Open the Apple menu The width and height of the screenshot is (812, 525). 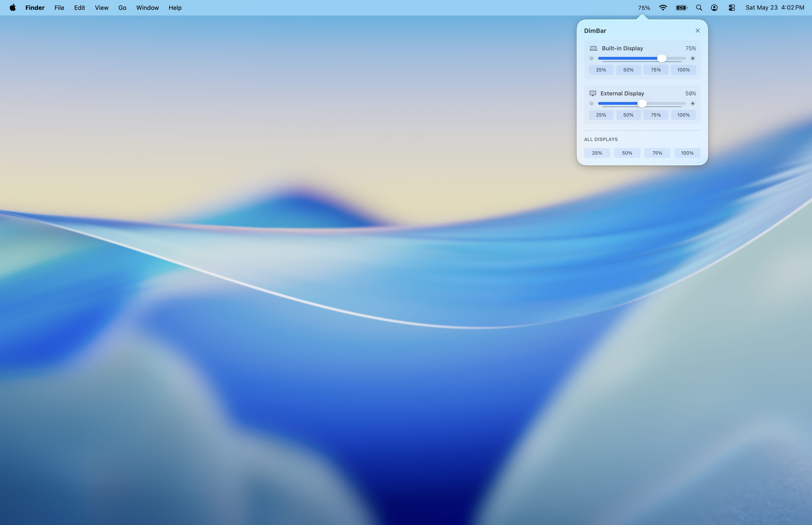(13, 8)
